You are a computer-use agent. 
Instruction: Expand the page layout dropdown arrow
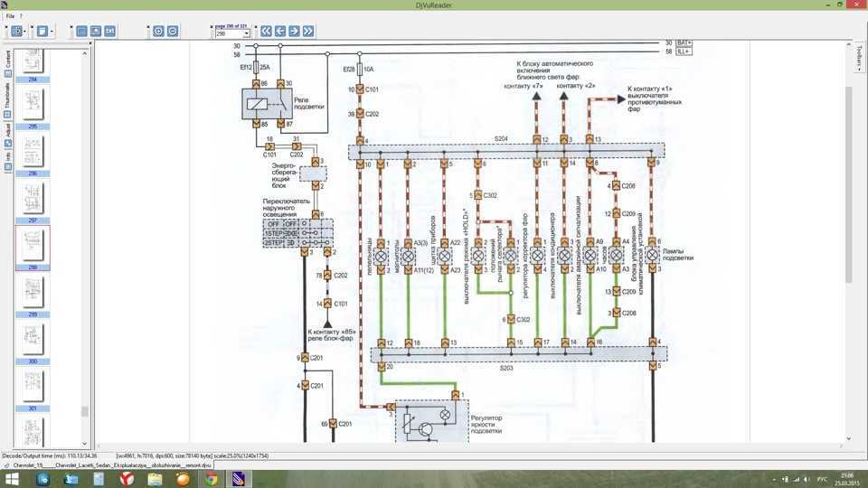tap(52, 31)
